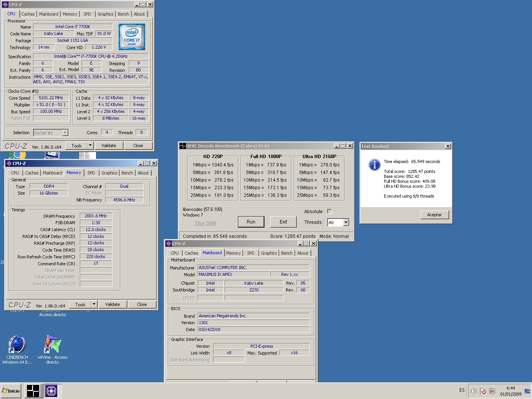532x399 pixels.
Task: Click Validate in CPU-Z CPU window
Action: tap(109, 146)
